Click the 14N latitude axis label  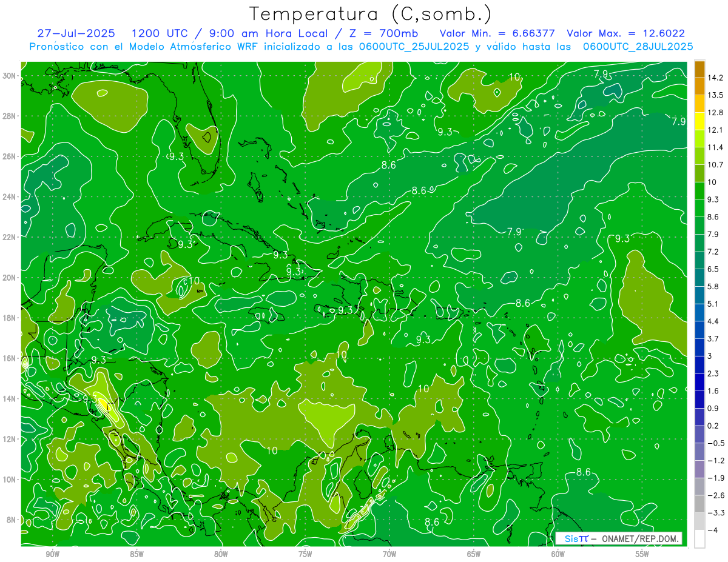click(9, 399)
